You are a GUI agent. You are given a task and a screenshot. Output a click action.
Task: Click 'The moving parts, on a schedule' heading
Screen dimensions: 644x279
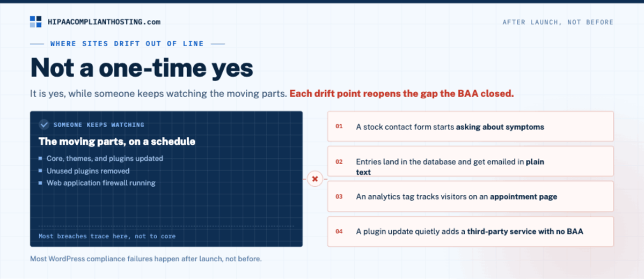[x=117, y=142]
